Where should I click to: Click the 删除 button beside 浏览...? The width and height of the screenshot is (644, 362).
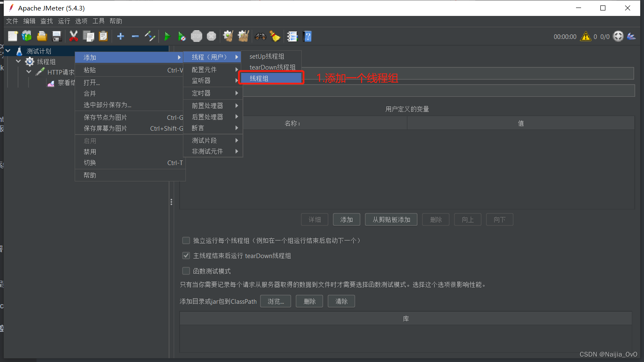coord(310,301)
